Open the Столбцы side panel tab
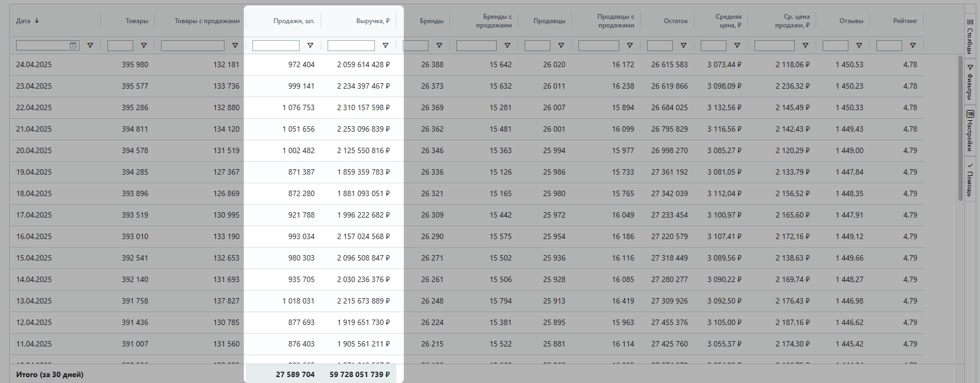Image resolution: width=980 pixels, height=383 pixels. [970, 36]
